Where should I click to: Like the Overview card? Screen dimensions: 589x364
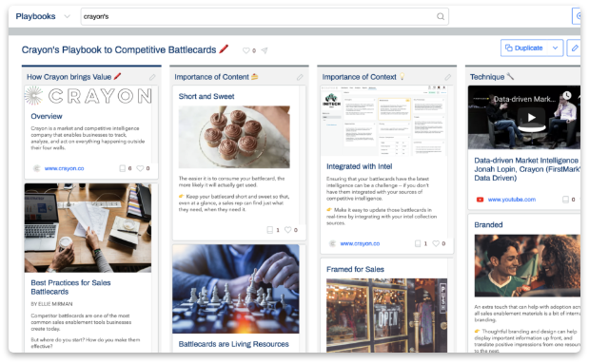click(140, 168)
